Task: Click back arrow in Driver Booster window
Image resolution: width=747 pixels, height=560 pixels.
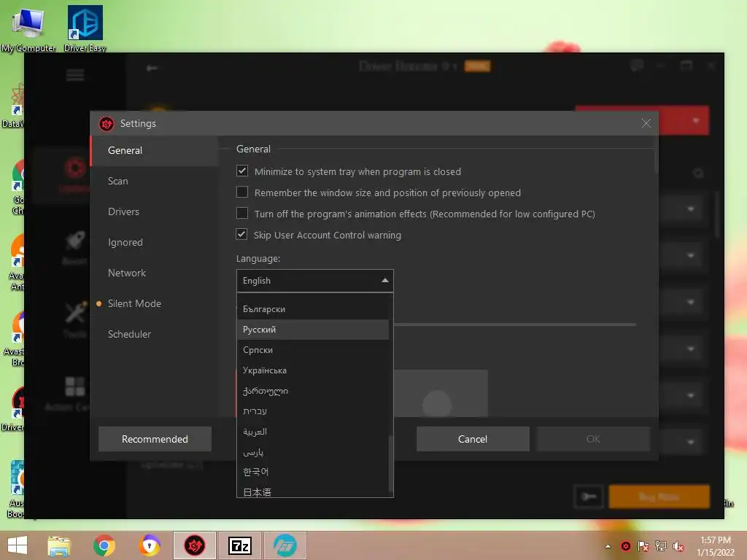Action: click(152, 68)
